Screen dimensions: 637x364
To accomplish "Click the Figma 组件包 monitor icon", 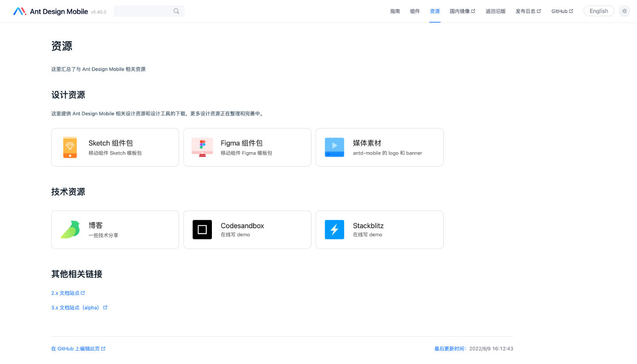I will tap(202, 147).
